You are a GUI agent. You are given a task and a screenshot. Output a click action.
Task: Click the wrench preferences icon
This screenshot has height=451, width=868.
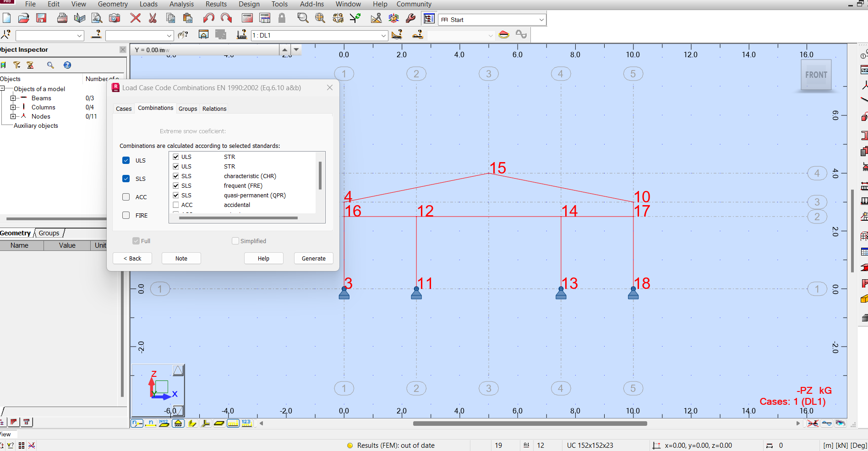point(411,18)
